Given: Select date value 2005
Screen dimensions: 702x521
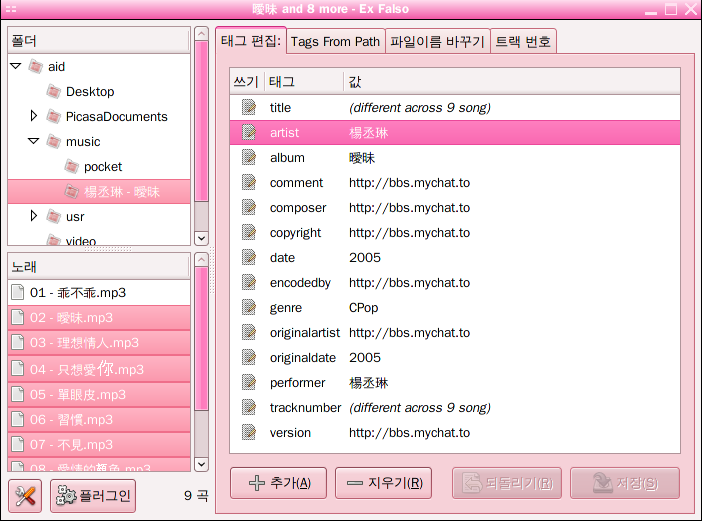Looking at the screenshot, I should point(365,258).
